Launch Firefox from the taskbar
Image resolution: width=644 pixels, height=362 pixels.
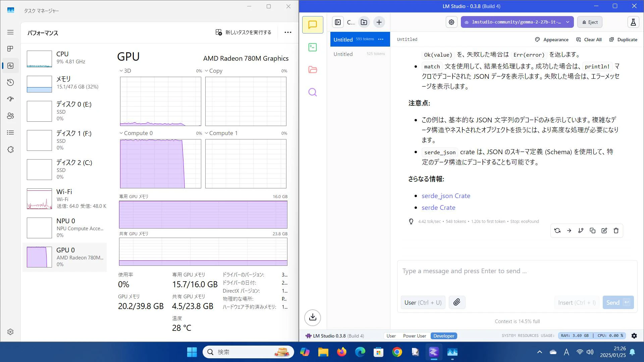[x=342, y=352]
